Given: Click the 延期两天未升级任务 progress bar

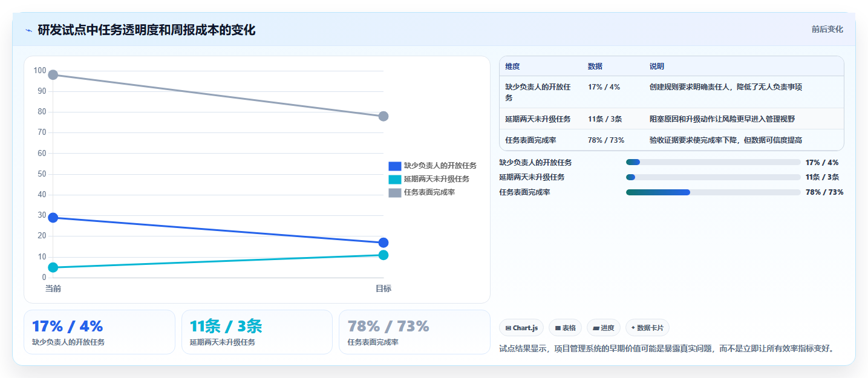Looking at the screenshot, I should pos(713,177).
